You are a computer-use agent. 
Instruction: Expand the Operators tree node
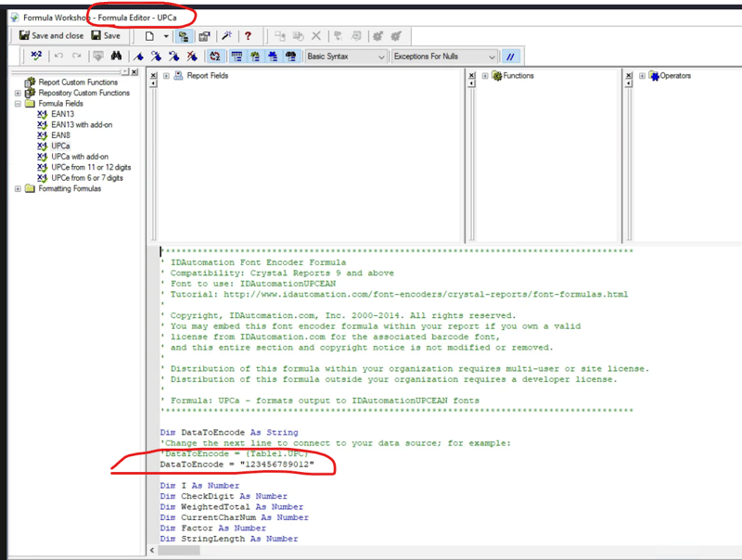point(643,76)
